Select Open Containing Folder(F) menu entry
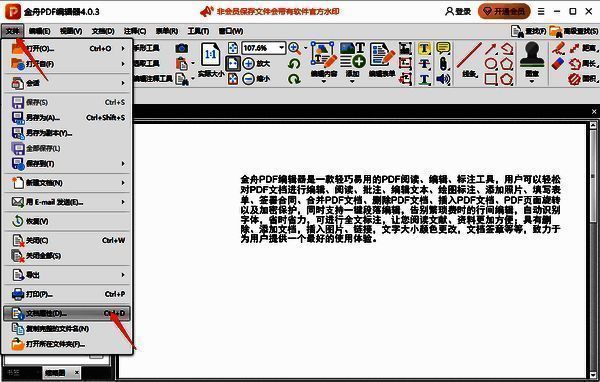The width and height of the screenshot is (600, 382). pos(67,344)
